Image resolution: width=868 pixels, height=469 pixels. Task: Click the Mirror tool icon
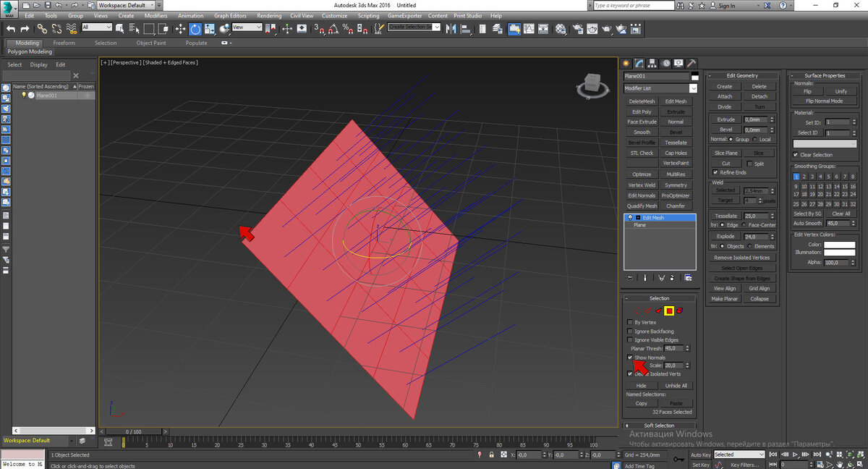tap(449, 28)
